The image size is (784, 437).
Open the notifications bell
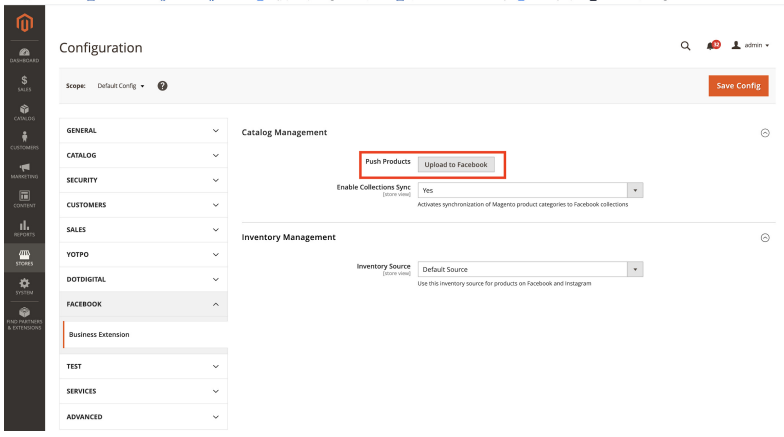pyautogui.click(x=712, y=46)
